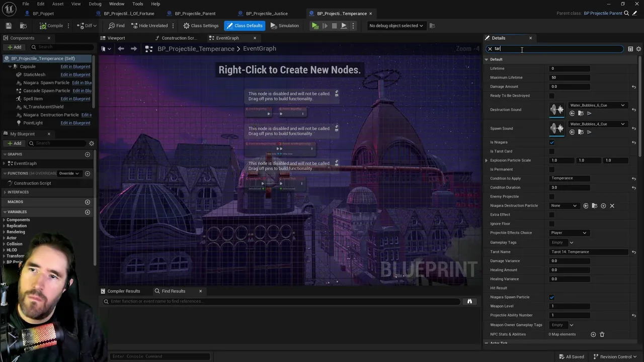
Task: Play the Destruction Sound preview
Action: [589, 114]
